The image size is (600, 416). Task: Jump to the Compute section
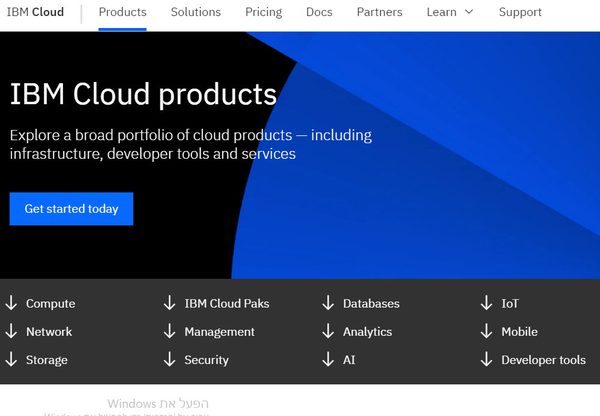point(51,303)
